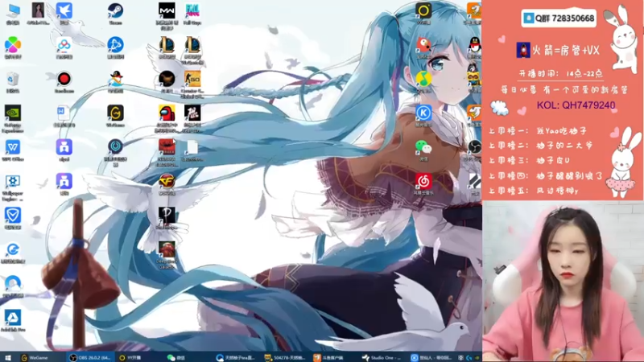Open Kugou Music blue K icon

(x=423, y=114)
